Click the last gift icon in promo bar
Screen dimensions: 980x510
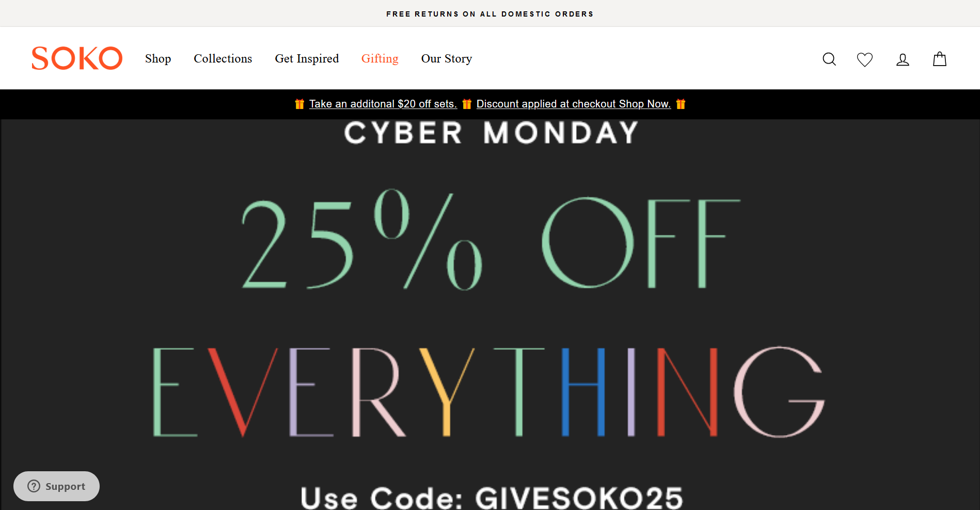click(x=681, y=104)
